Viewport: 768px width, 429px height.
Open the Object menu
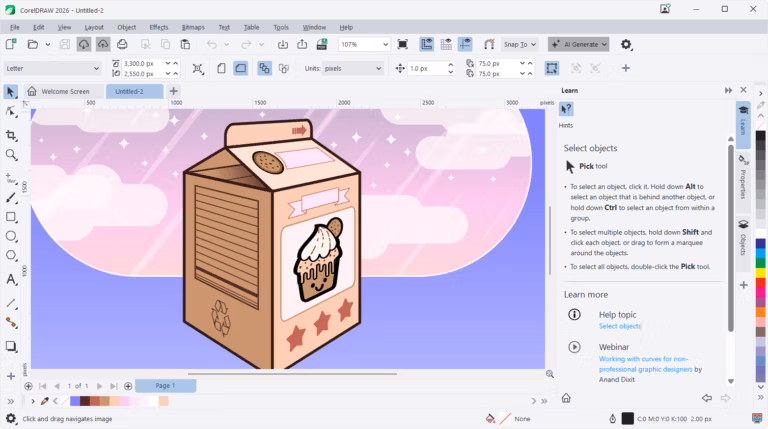click(126, 27)
